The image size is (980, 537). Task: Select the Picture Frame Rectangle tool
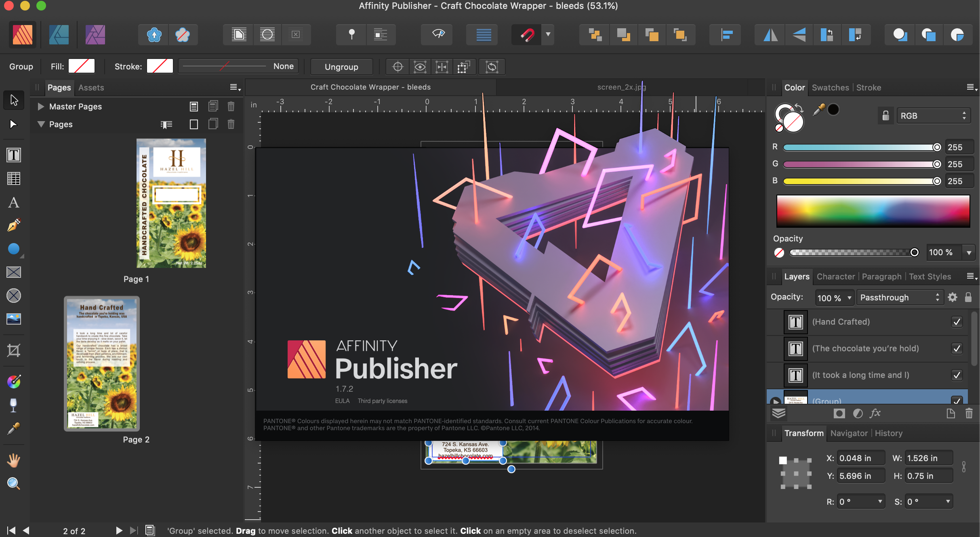tap(14, 272)
